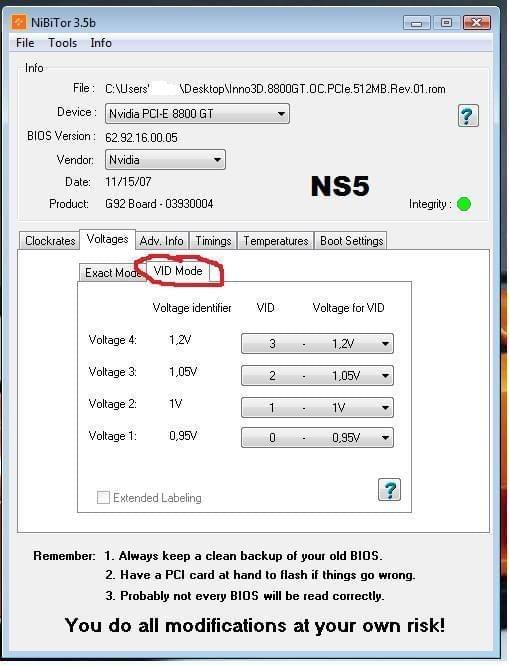
Task: Close the NiBiTor window
Action: [477, 23]
